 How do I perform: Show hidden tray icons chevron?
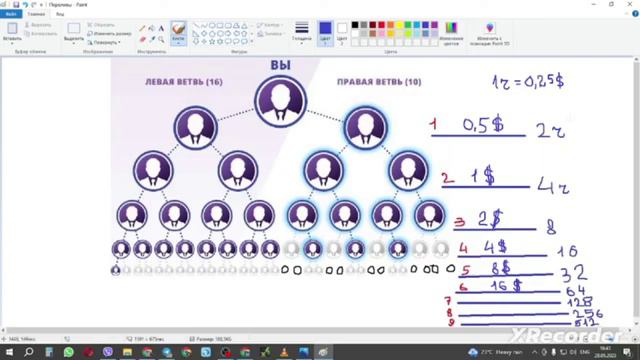[534, 352]
